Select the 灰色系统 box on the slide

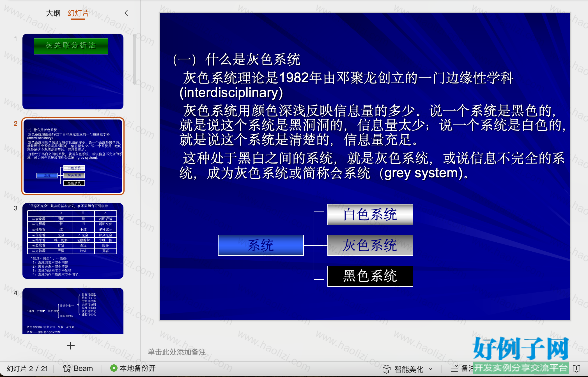[370, 245]
